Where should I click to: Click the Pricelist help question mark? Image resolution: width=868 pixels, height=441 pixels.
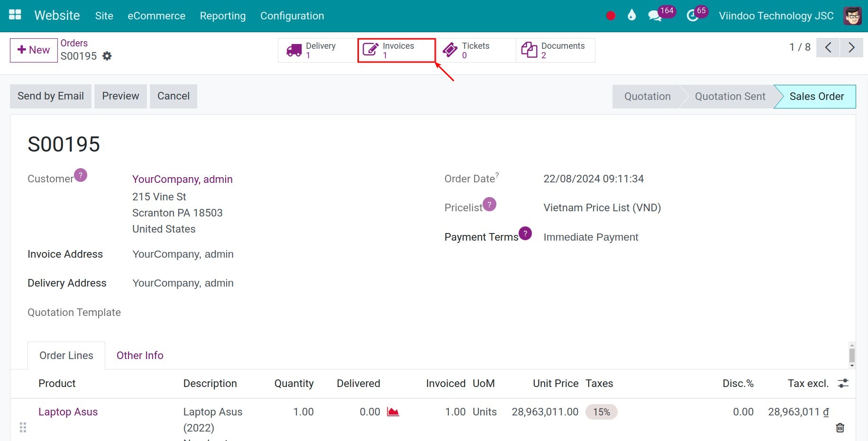point(490,204)
